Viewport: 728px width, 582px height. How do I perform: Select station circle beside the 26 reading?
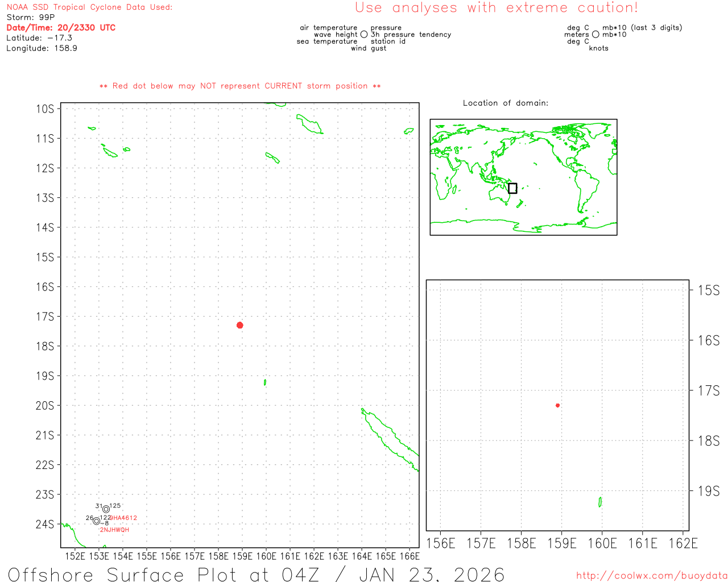[97, 521]
